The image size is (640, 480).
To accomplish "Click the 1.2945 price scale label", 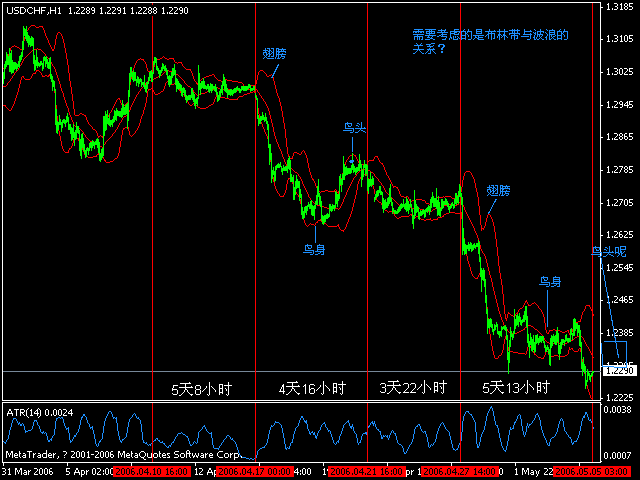I will click(x=620, y=104).
